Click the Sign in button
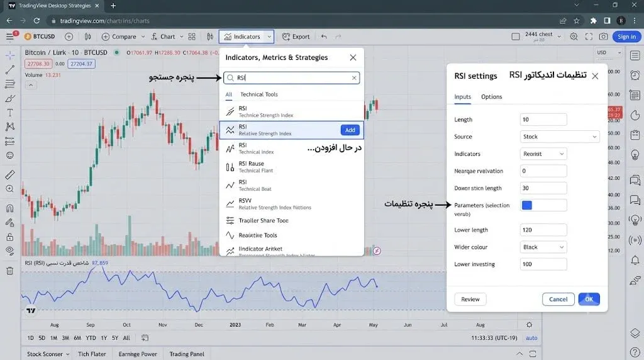This screenshot has height=360, width=644. 626,37
